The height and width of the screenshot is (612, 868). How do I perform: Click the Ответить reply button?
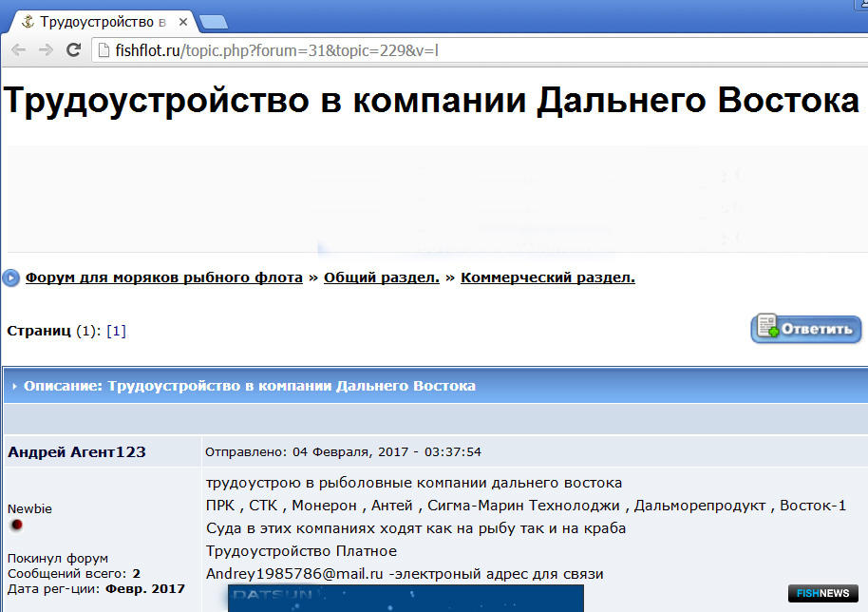806,329
